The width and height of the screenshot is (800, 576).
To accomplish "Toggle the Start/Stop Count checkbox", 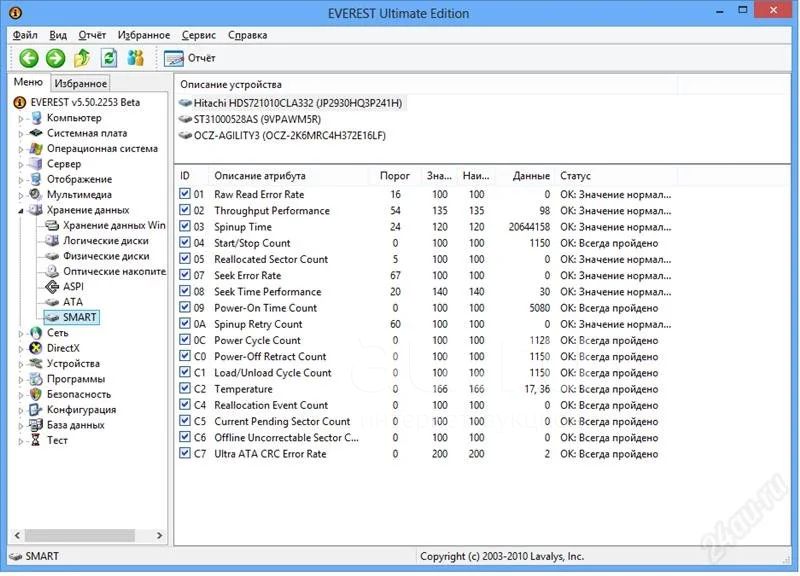I will pos(185,243).
